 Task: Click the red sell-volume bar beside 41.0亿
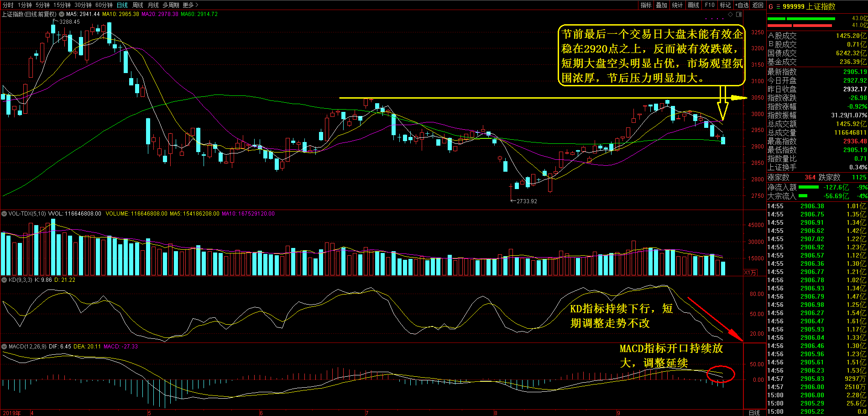pos(800,26)
